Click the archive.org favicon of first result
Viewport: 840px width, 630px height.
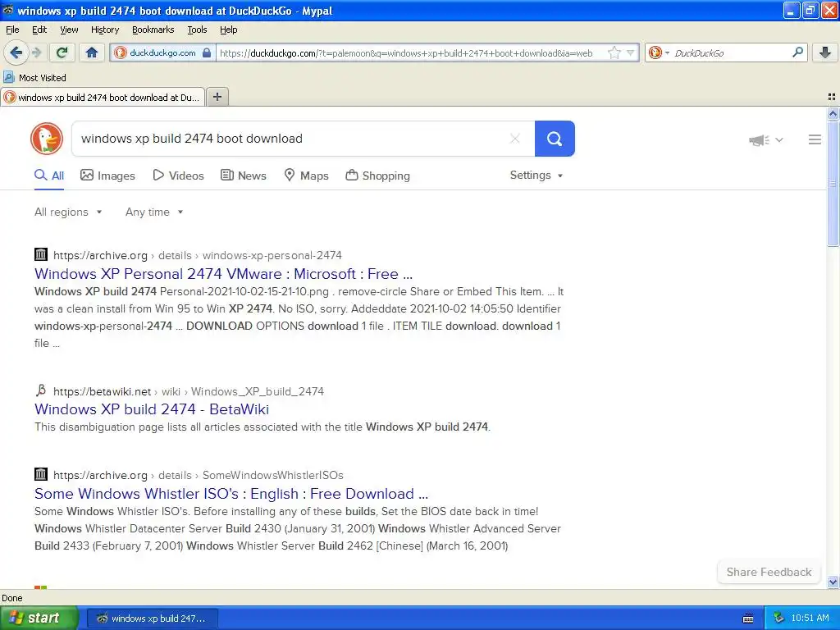pyautogui.click(x=41, y=254)
